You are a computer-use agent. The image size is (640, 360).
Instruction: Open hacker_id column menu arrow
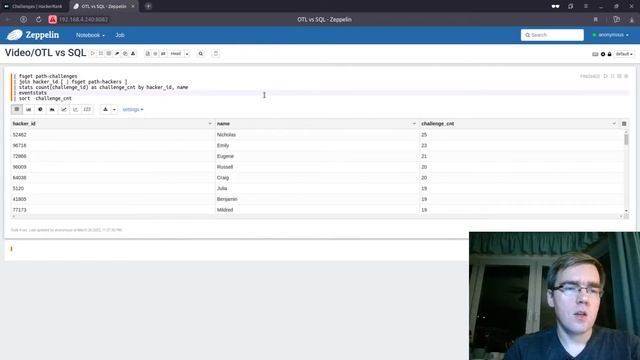(x=210, y=124)
